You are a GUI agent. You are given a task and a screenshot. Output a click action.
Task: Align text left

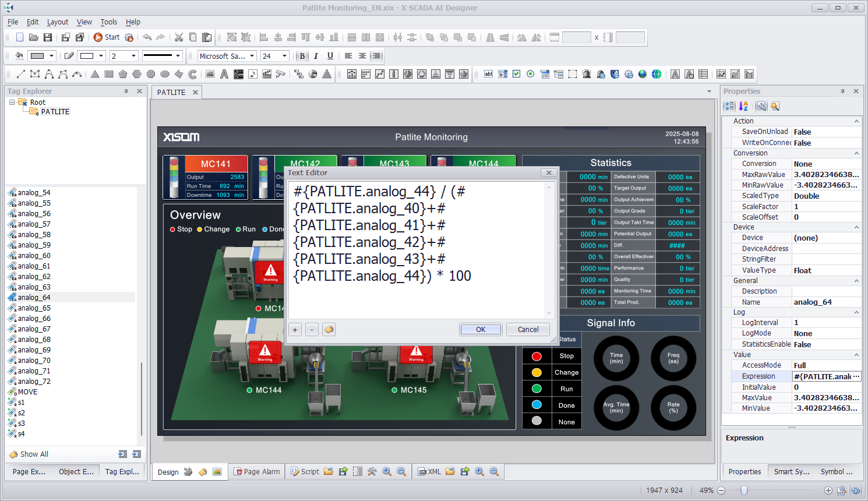click(x=348, y=56)
